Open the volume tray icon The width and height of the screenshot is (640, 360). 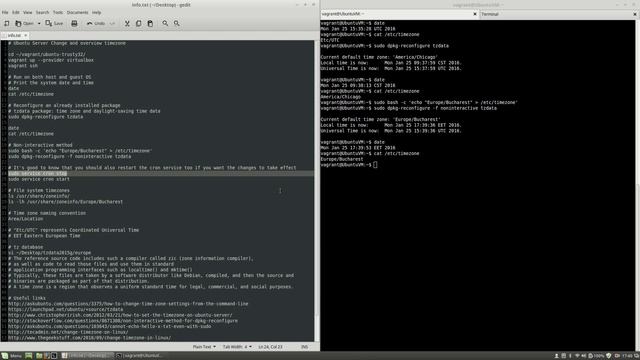coord(583,356)
